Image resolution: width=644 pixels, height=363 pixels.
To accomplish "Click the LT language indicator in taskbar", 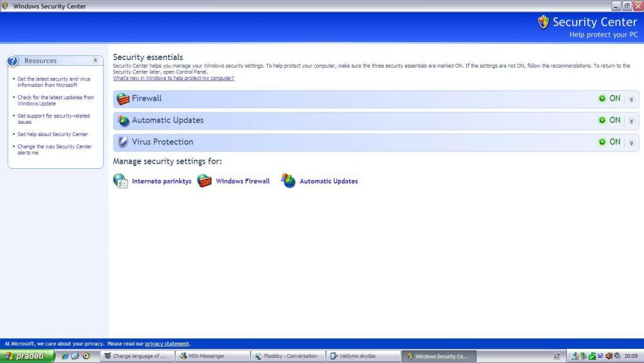I will [x=556, y=356].
